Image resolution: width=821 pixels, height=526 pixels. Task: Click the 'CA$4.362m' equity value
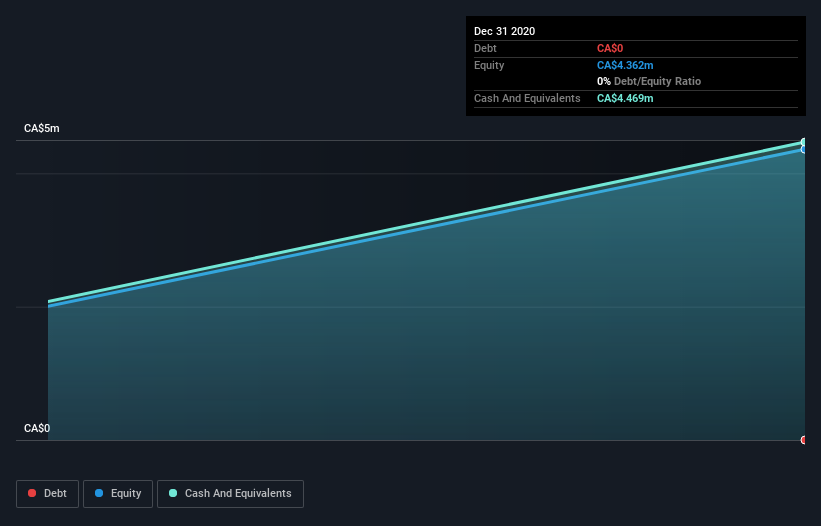(x=625, y=65)
